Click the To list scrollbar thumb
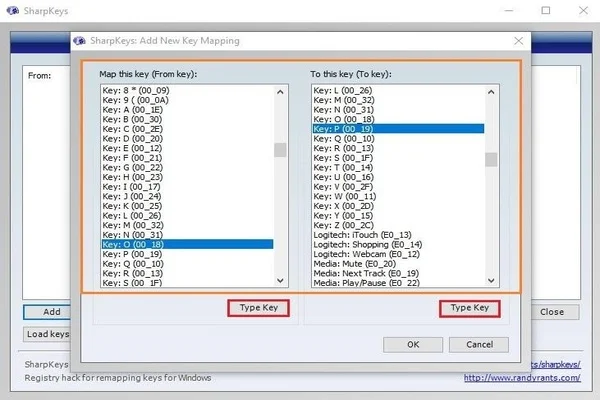Image resolution: width=600 pixels, height=400 pixels. pos(491,159)
